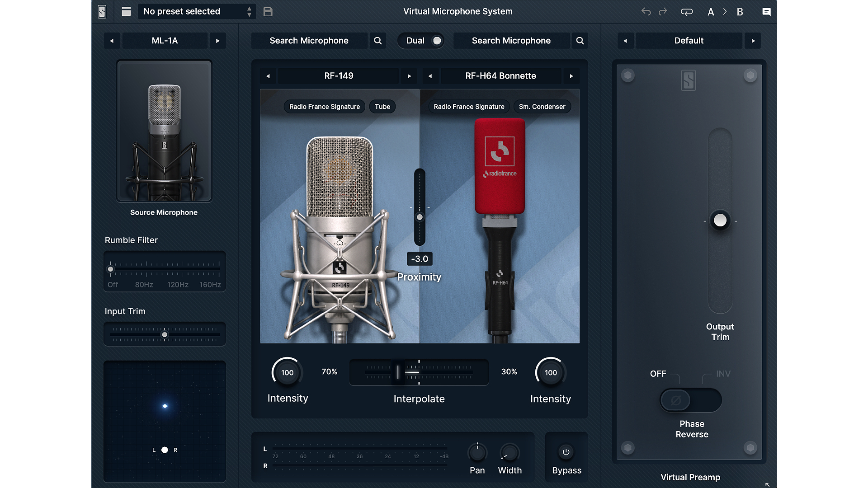Click the Output Trim fader knob

pyautogui.click(x=720, y=221)
